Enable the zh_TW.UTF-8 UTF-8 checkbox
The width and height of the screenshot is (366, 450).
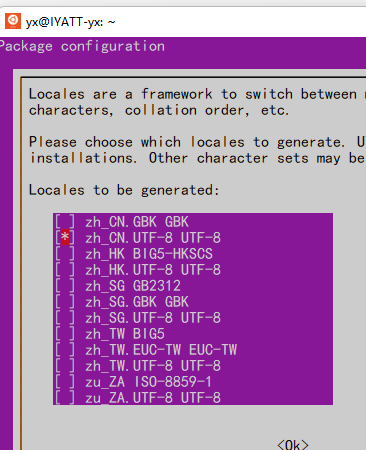[65, 366]
